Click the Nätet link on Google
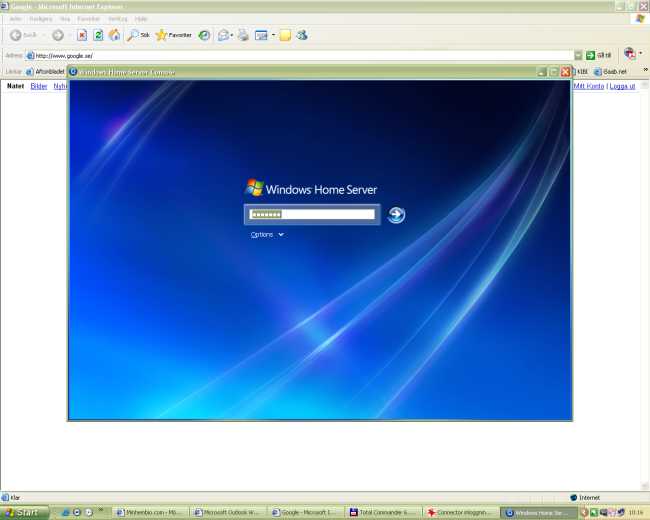The height and width of the screenshot is (520, 650). (x=15, y=86)
